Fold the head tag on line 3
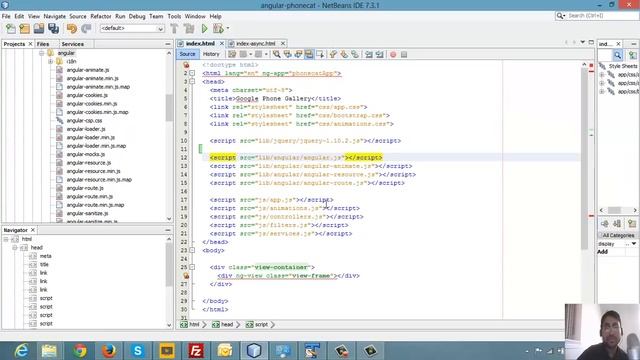640x360 pixels. pos(192,82)
